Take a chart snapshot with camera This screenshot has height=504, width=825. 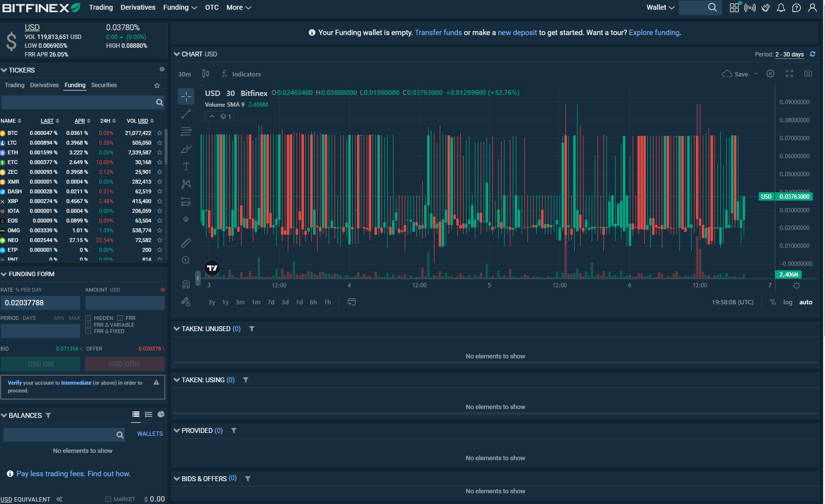pyautogui.click(x=808, y=74)
